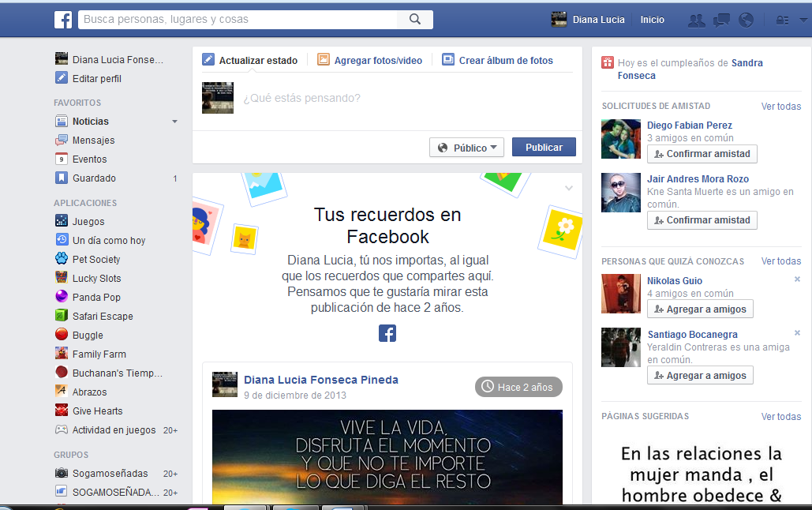
Task: Click birthday gift icon for Sandra Fonseca
Action: [607, 62]
